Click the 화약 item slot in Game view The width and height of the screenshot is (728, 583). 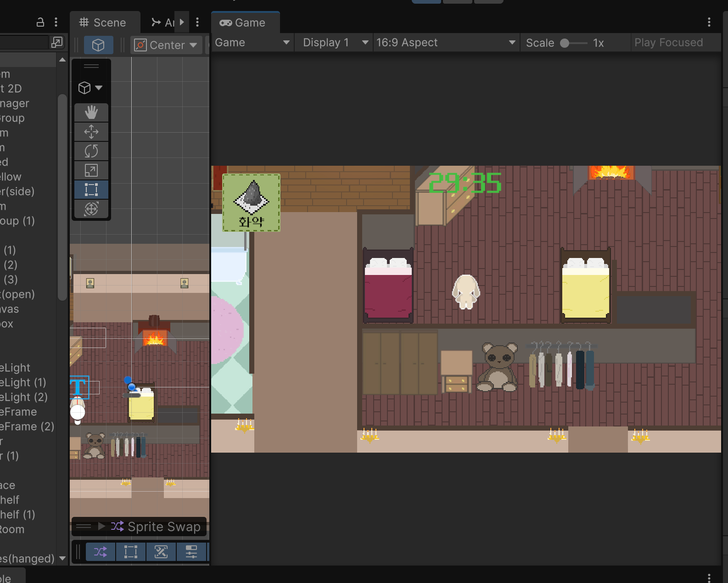click(252, 202)
